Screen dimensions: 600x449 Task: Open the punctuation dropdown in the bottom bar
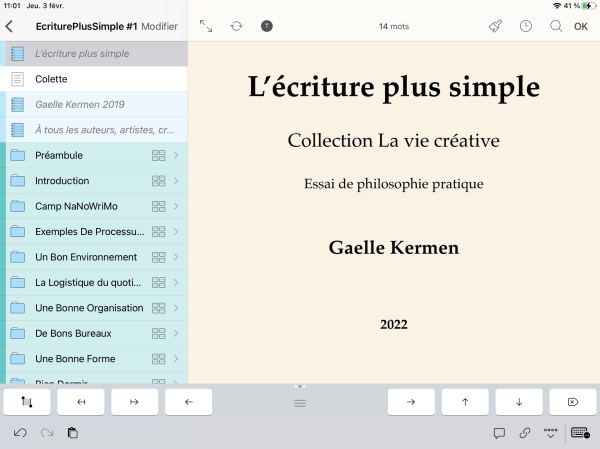(x=550, y=433)
